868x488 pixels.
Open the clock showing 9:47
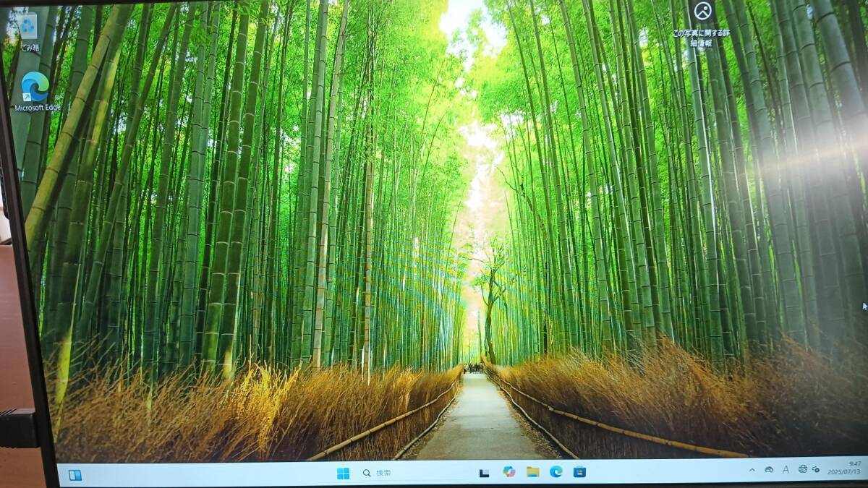pos(855,463)
